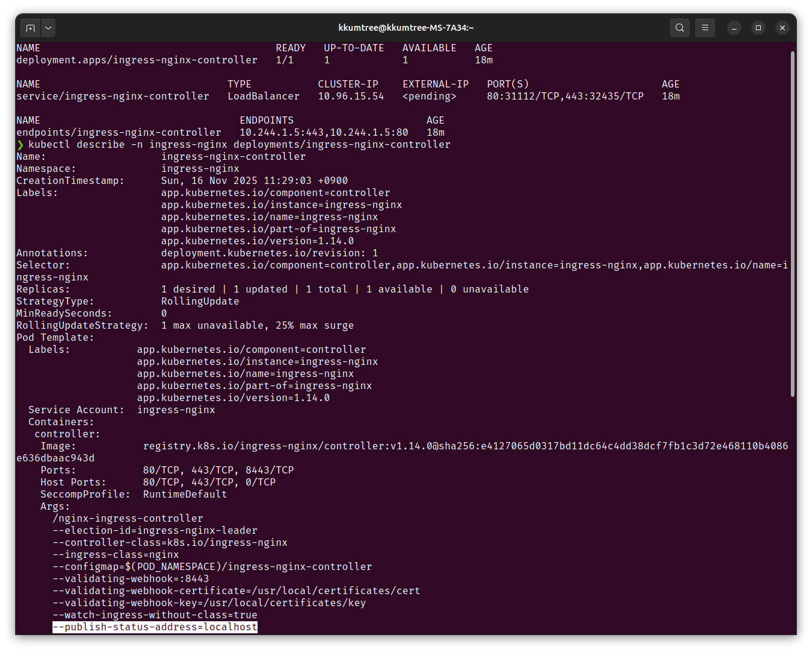The image size is (812, 652).
Task: Click the <pending> external IP value
Action: (x=430, y=97)
